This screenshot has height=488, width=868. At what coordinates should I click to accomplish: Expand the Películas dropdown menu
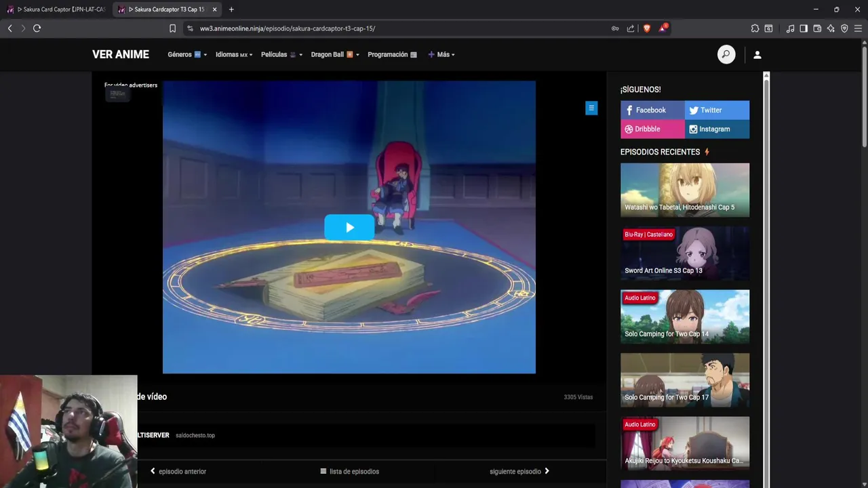point(282,55)
